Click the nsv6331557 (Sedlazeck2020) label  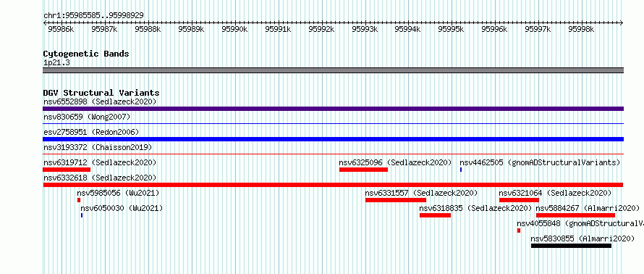click(x=421, y=193)
